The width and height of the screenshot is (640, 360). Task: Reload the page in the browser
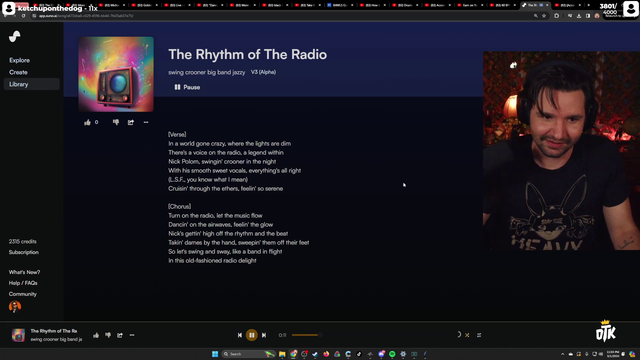click(23, 16)
